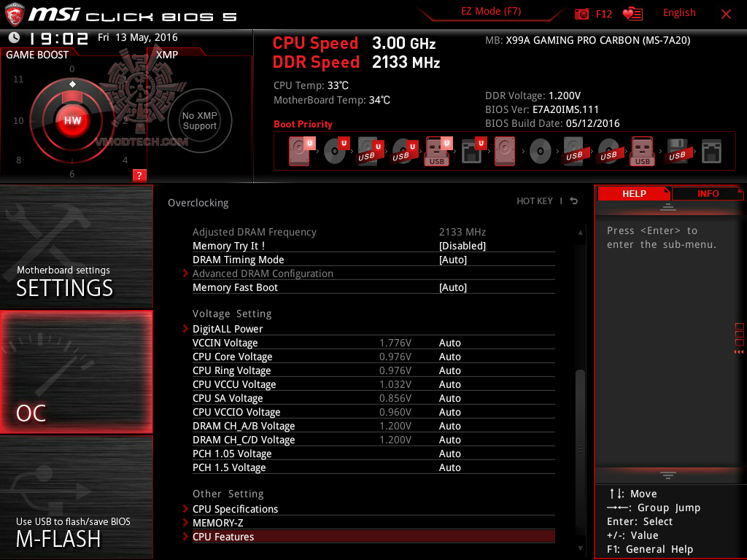This screenshot has width=747, height=560.
Task: Edit the DRAM CH_C/D Voltage Auto field
Action: coord(449,439)
